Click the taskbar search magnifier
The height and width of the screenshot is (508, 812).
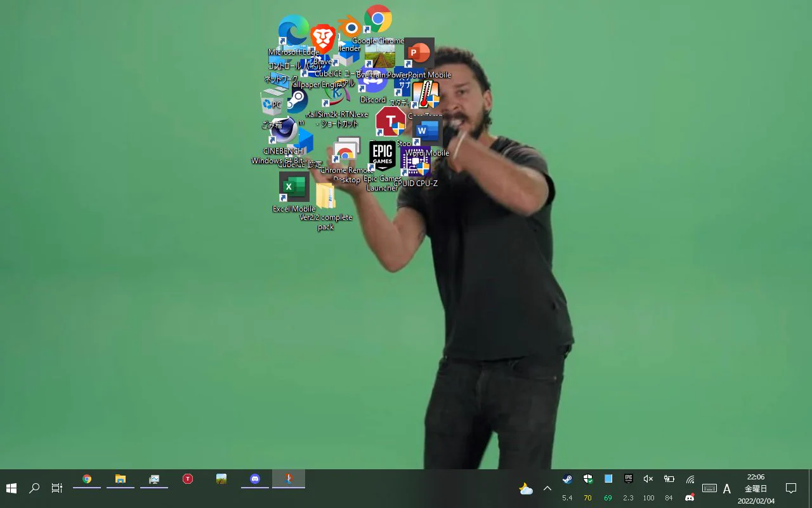(x=34, y=488)
